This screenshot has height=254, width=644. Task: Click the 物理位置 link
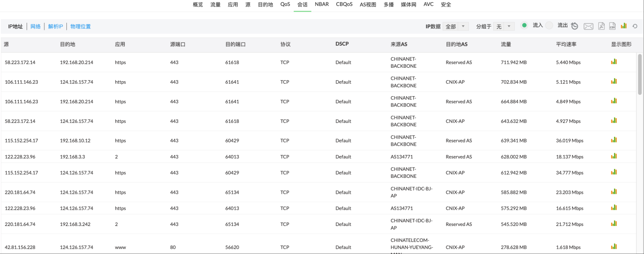point(81,27)
